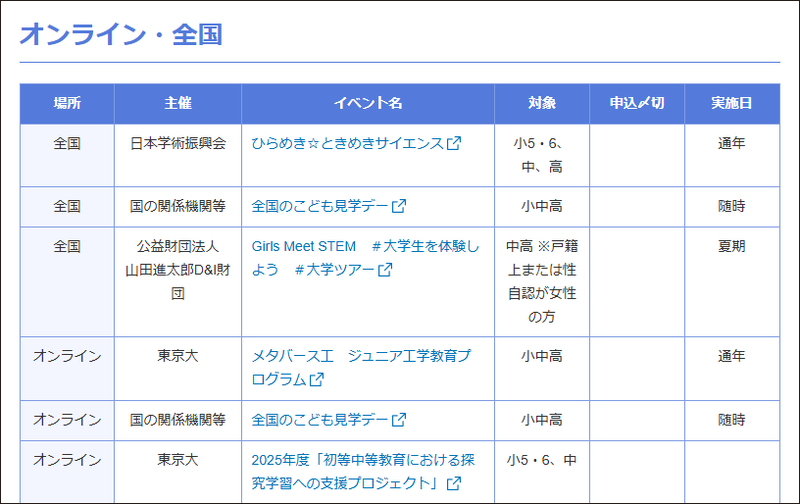The image size is (800, 504).
Task: Click 小中高 in the メタバース工 row
Action: point(542,356)
